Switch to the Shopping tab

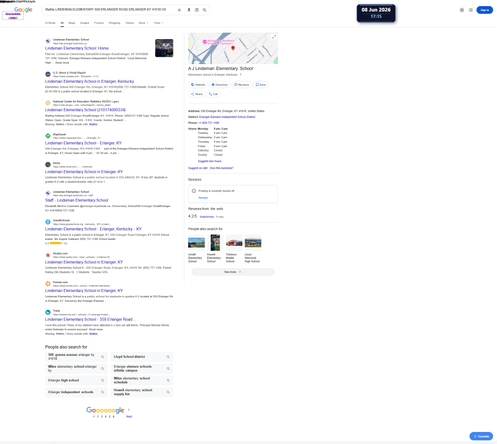[x=114, y=23]
